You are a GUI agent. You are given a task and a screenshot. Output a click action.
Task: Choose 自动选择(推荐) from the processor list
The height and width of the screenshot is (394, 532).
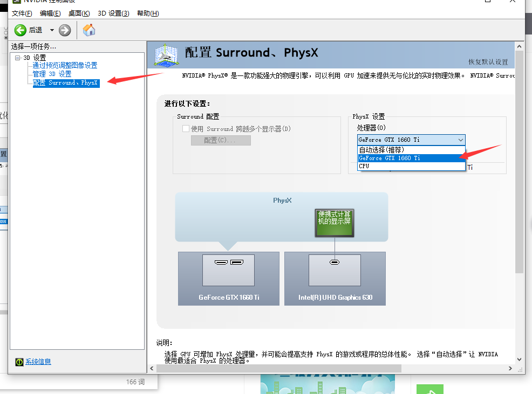[x=412, y=150]
